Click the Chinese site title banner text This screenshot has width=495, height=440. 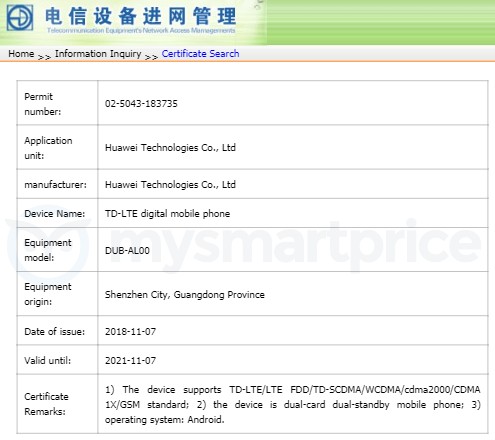(x=140, y=16)
